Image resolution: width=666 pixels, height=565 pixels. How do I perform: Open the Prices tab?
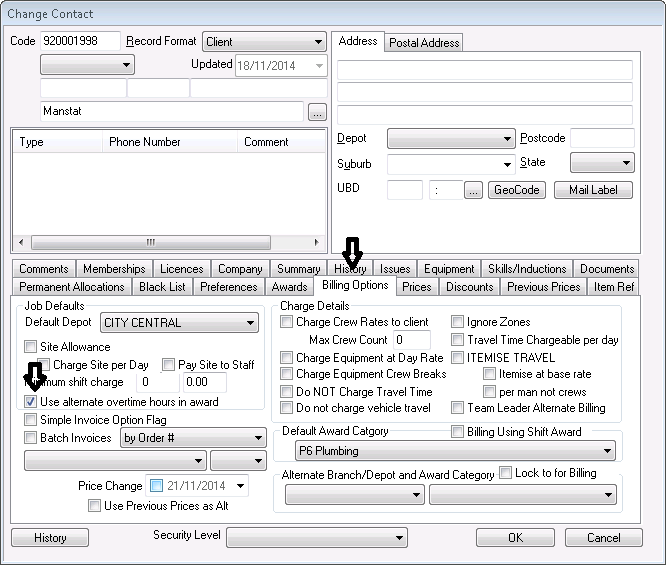click(417, 287)
